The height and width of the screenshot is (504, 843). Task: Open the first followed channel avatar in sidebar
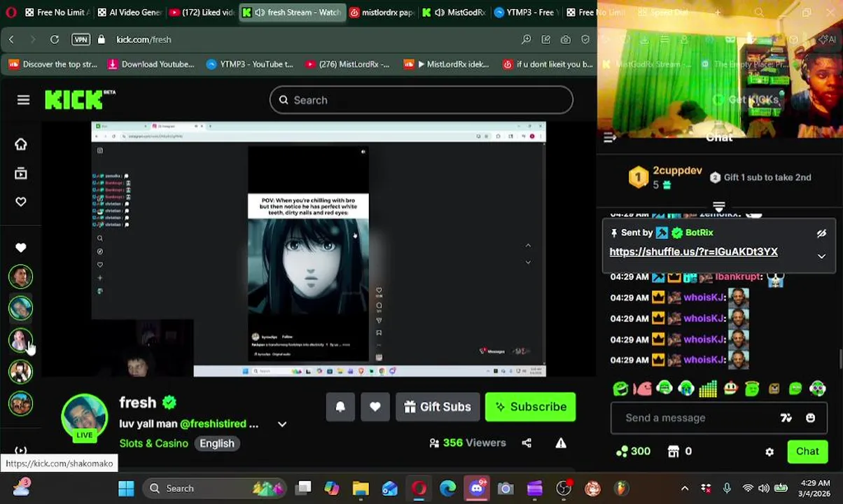[21, 277]
